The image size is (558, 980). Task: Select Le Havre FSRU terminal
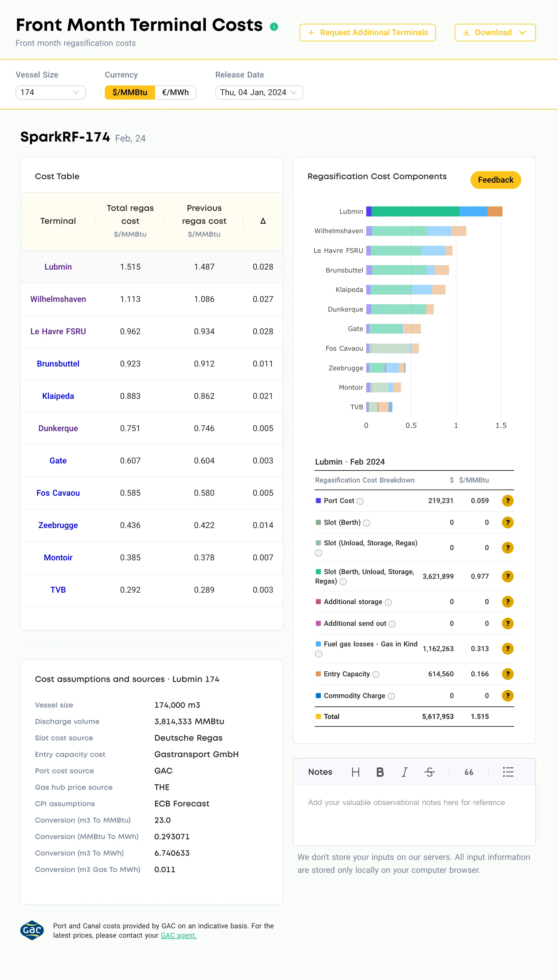(x=58, y=331)
